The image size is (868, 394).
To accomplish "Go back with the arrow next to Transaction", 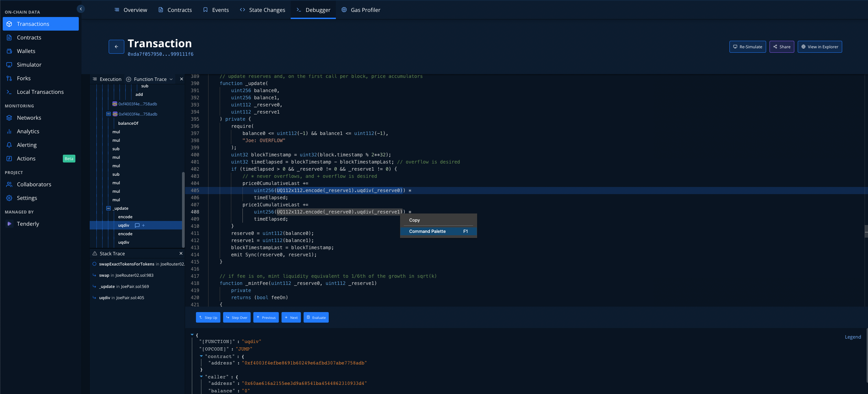I will [x=116, y=47].
